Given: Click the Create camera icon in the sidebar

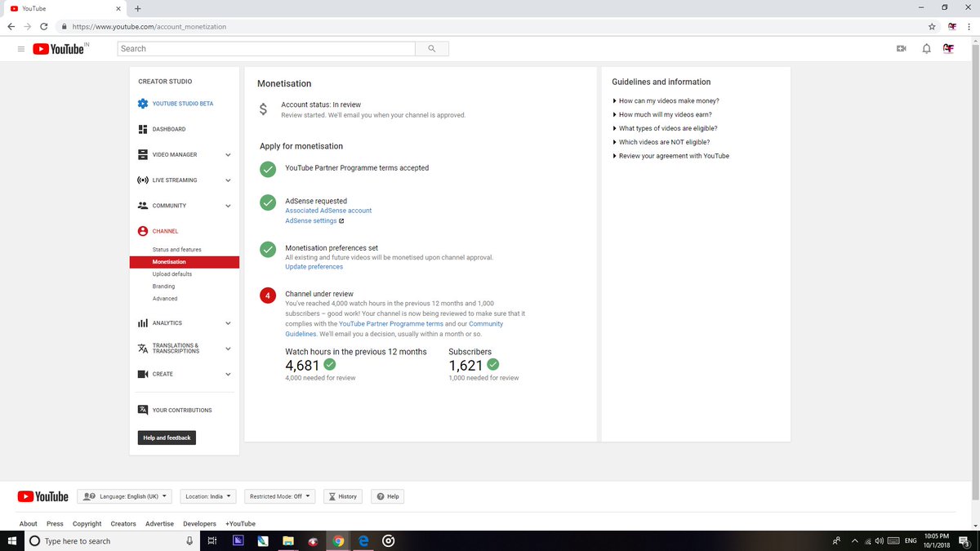Looking at the screenshot, I should (143, 374).
